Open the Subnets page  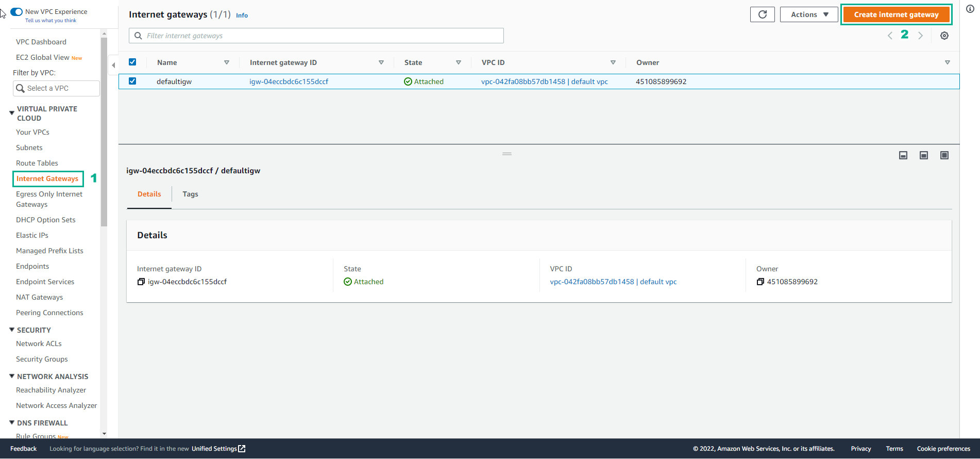click(x=29, y=147)
